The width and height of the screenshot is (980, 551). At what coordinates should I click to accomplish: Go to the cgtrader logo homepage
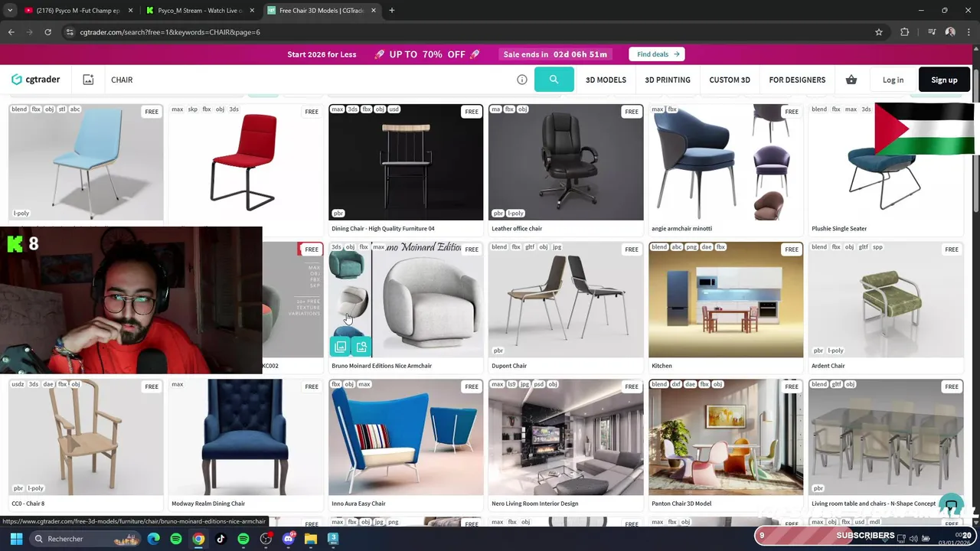tap(36, 80)
